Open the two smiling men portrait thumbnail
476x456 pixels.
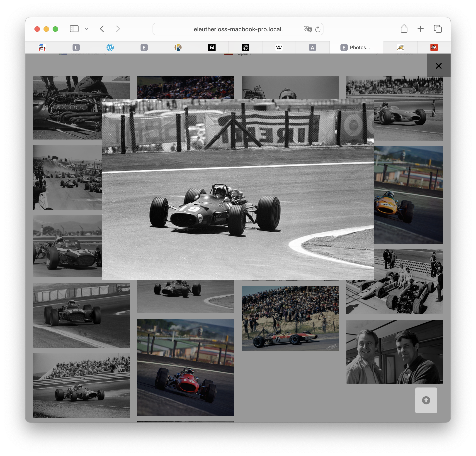click(394, 351)
